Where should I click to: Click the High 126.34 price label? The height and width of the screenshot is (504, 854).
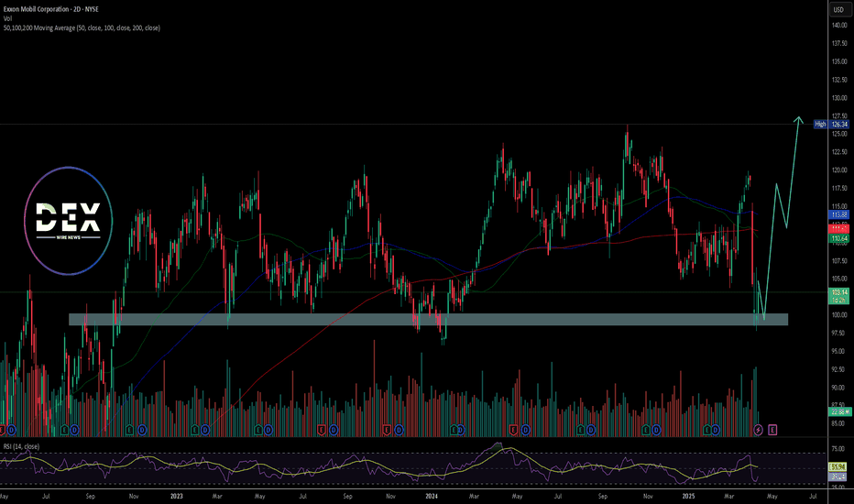pos(831,125)
